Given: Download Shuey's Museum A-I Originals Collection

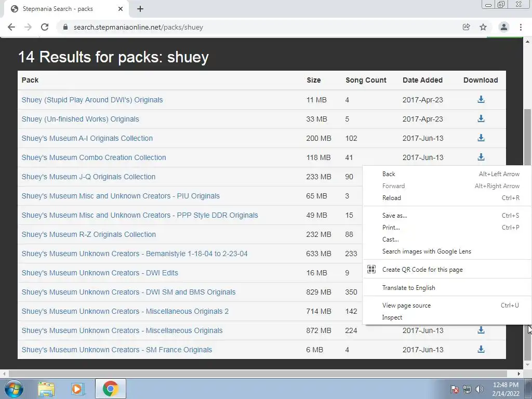Looking at the screenshot, I should (x=481, y=138).
